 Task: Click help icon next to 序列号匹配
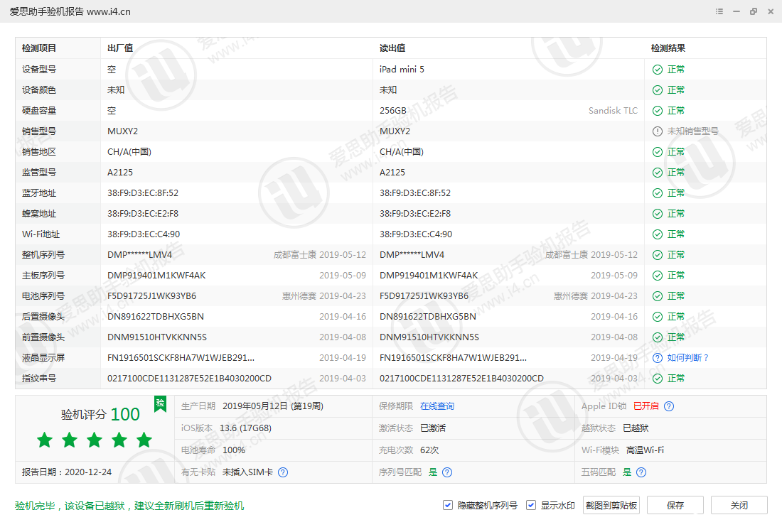[447, 472]
